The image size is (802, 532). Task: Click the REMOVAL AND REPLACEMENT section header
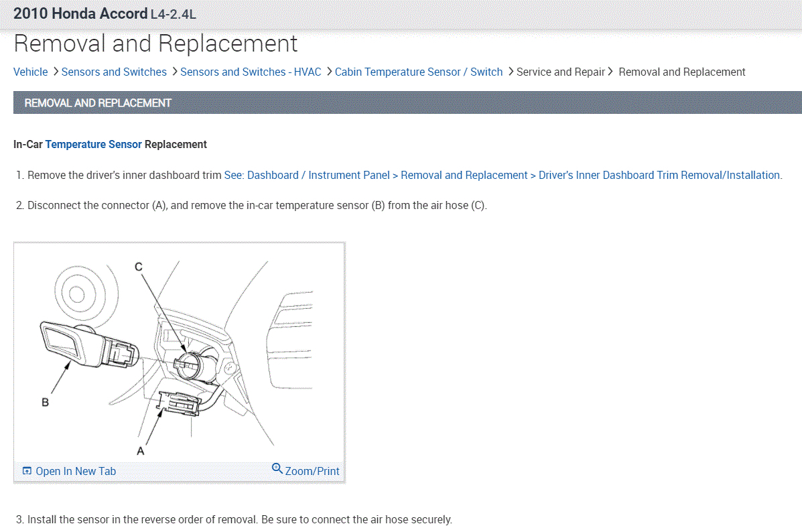point(407,103)
